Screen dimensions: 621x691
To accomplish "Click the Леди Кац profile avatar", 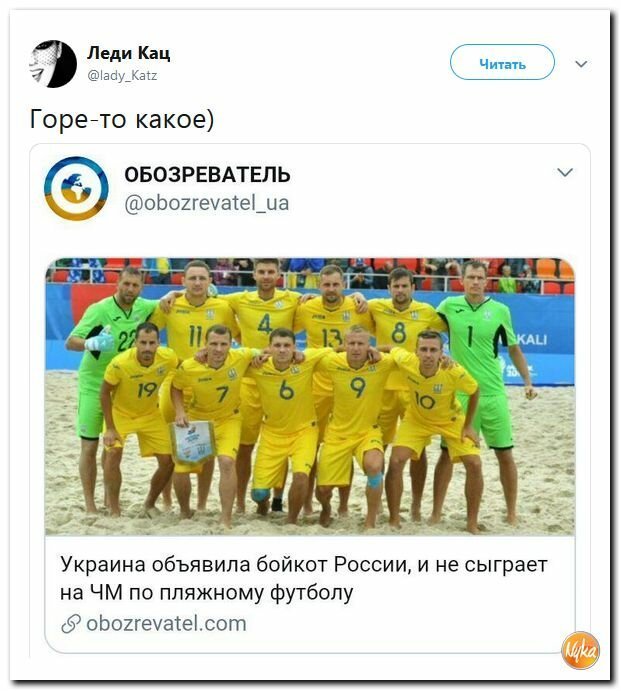I will (53, 64).
